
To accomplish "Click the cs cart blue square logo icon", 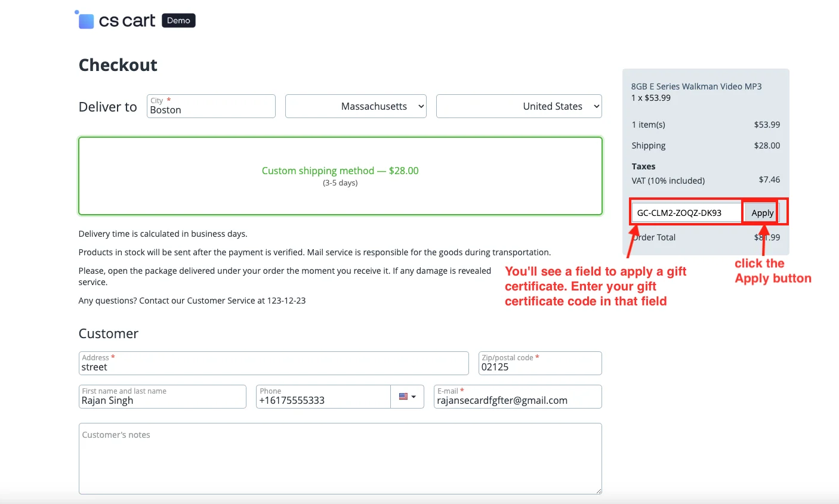I will pyautogui.click(x=86, y=21).
